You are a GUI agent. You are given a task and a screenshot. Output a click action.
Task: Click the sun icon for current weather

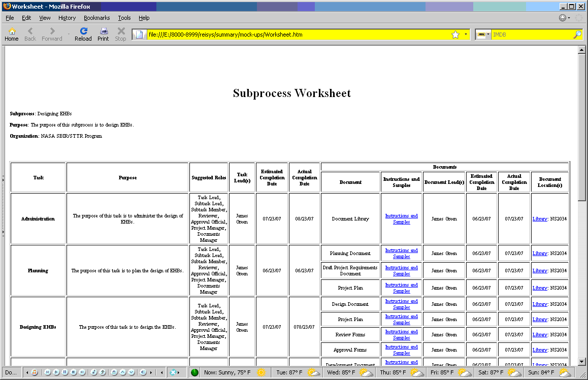click(261, 372)
